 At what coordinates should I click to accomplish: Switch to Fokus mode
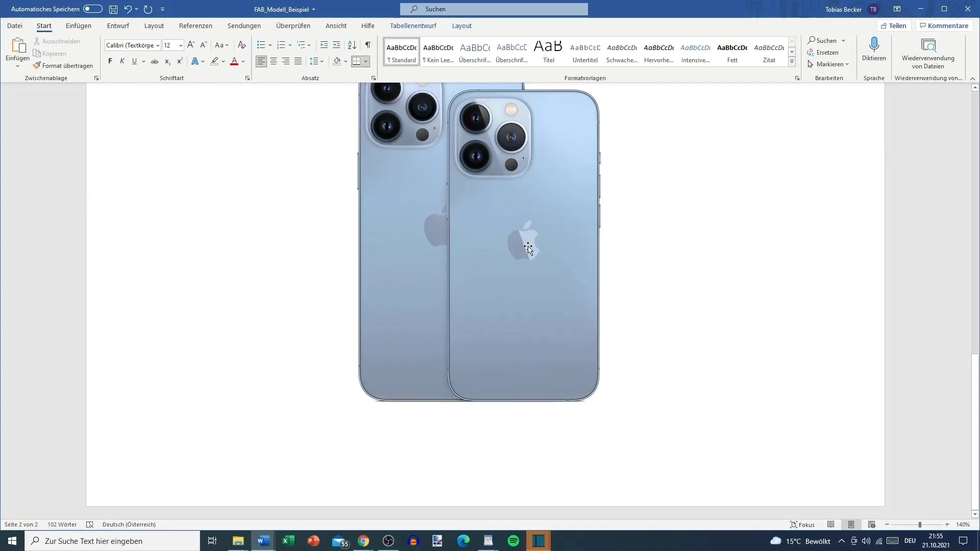tap(802, 524)
